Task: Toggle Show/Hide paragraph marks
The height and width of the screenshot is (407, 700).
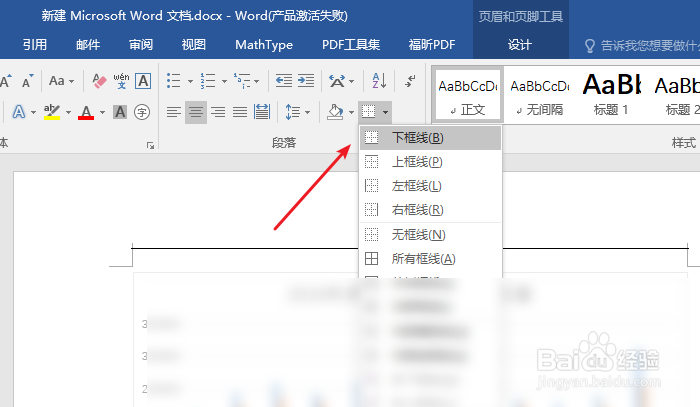Action: point(410,81)
